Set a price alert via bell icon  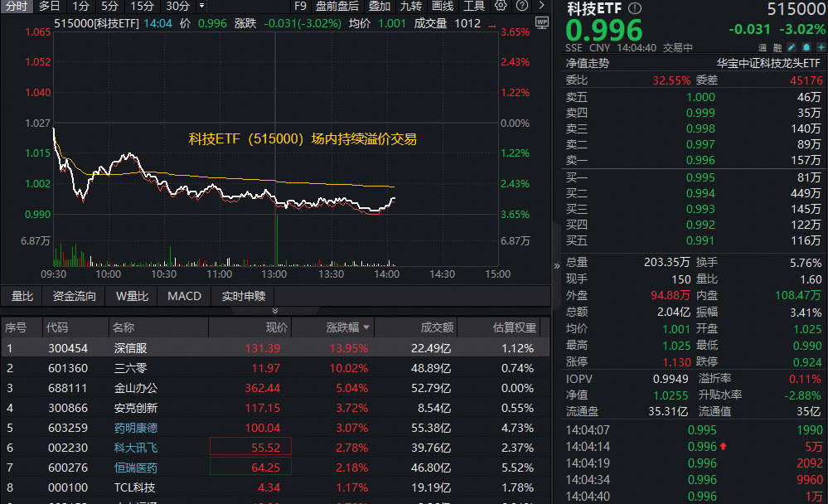tap(806, 48)
